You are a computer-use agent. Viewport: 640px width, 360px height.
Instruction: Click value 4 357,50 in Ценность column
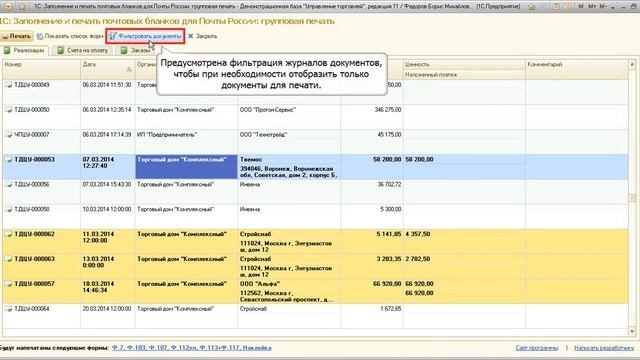418,234
